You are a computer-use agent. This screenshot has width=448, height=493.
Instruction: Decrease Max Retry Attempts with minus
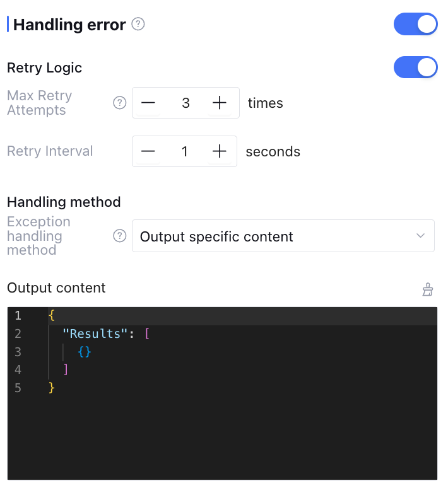click(x=148, y=103)
